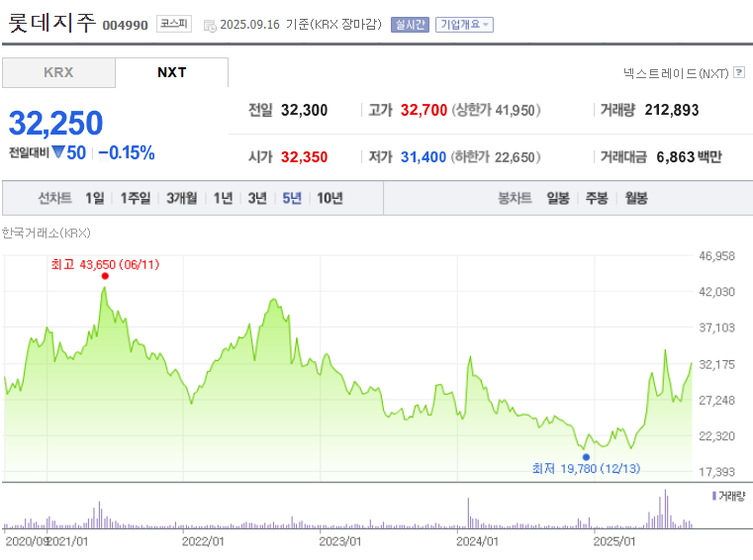Screen dimensions: 753x560
Task: Click the 하한가 22,650 lower limit text
Action: click(x=496, y=157)
